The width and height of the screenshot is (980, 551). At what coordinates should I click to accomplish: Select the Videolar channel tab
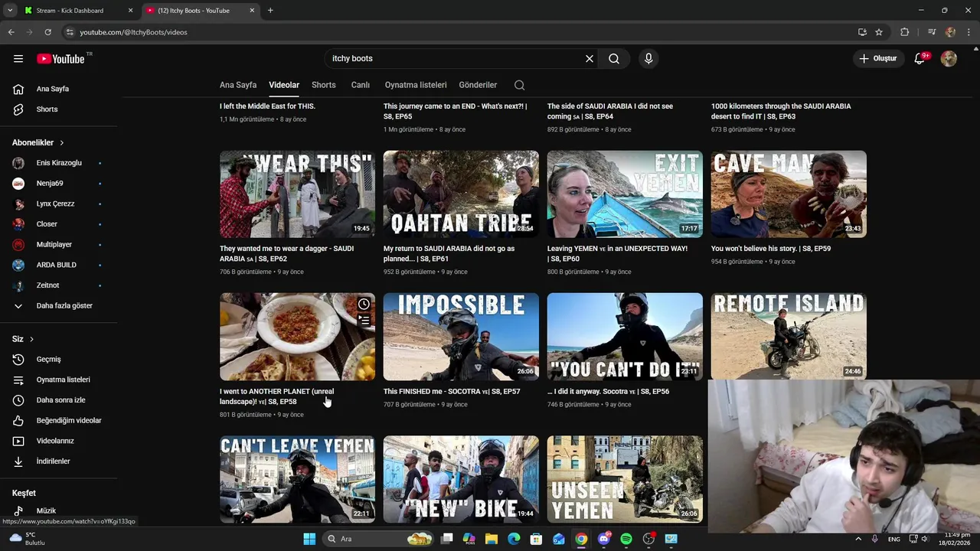(284, 85)
